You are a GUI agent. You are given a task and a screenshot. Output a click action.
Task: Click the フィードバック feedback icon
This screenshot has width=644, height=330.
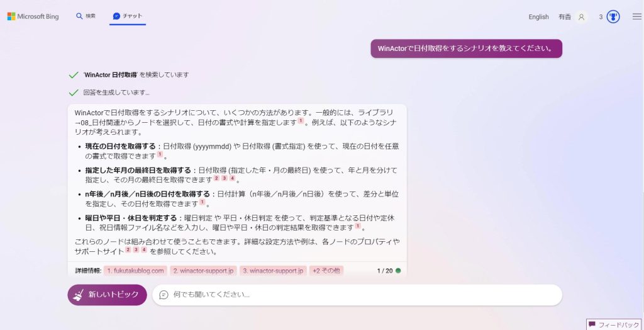coord(592,325)
